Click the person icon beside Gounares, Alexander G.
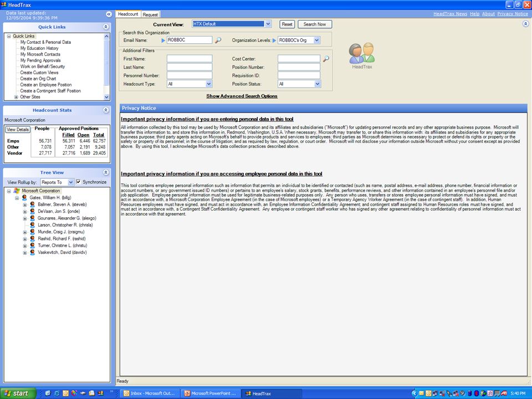This screenshot has height=399, width=532. [33, 218]
